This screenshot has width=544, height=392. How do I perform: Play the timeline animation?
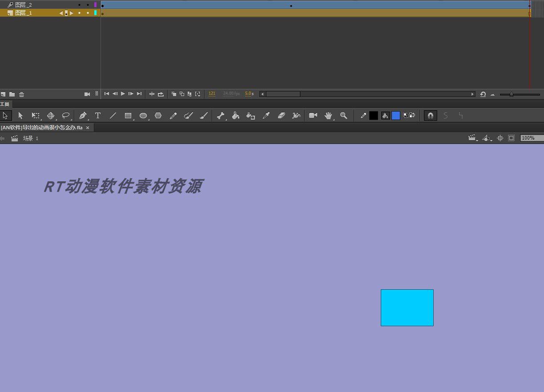coord(123,94)
